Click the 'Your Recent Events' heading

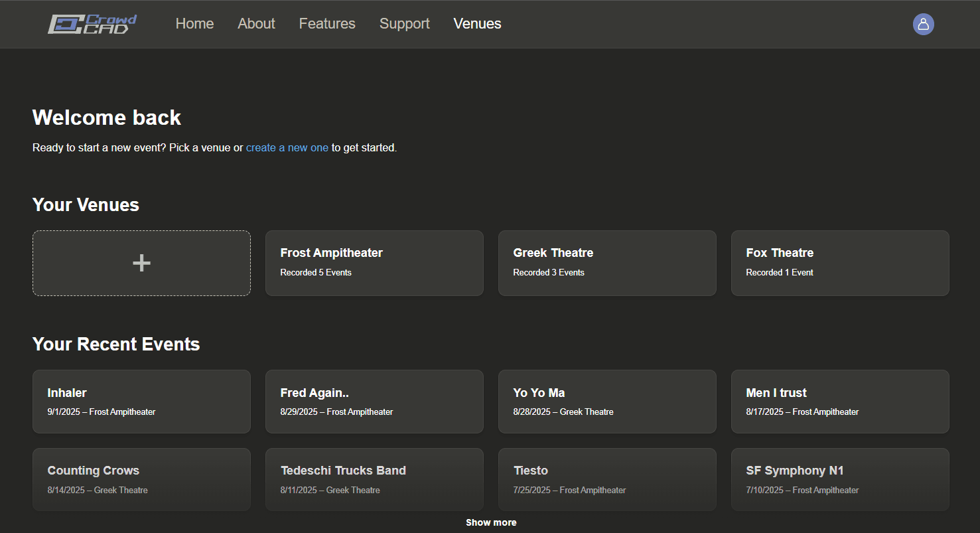116,344
